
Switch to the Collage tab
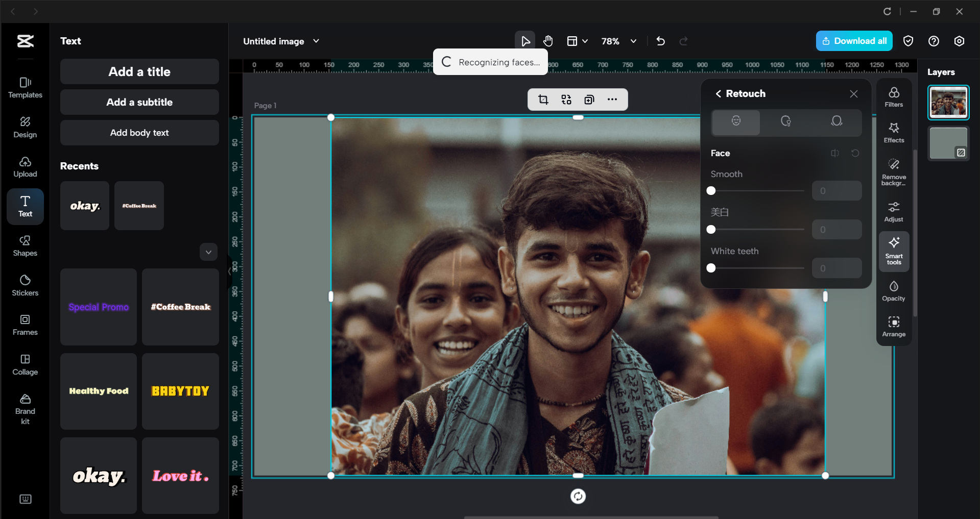pyautogui.click(x=25, y=364)
